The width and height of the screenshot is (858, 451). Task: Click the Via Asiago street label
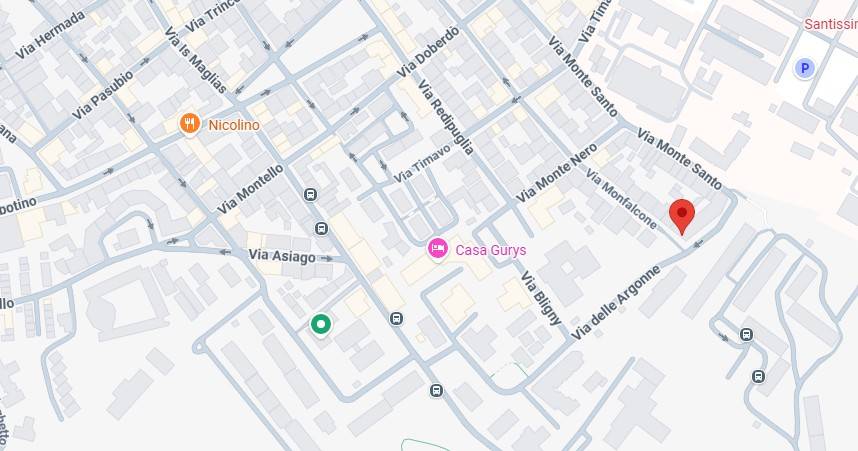[282, 256]
